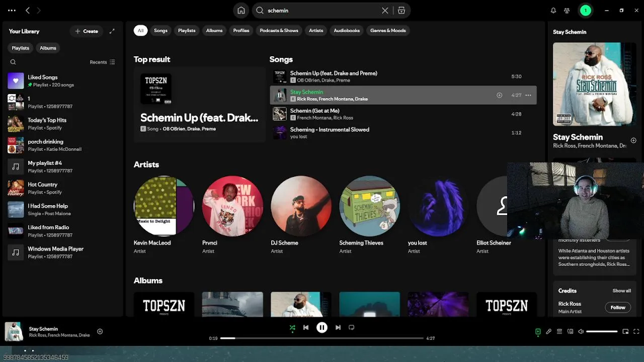Select the Audiobooks filter tab
Viewport: 644px width, 362px height.
(347, 31)
